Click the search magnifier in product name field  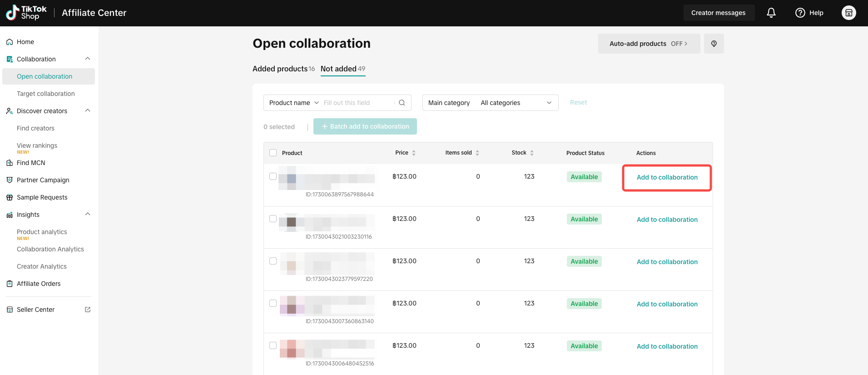402,103
